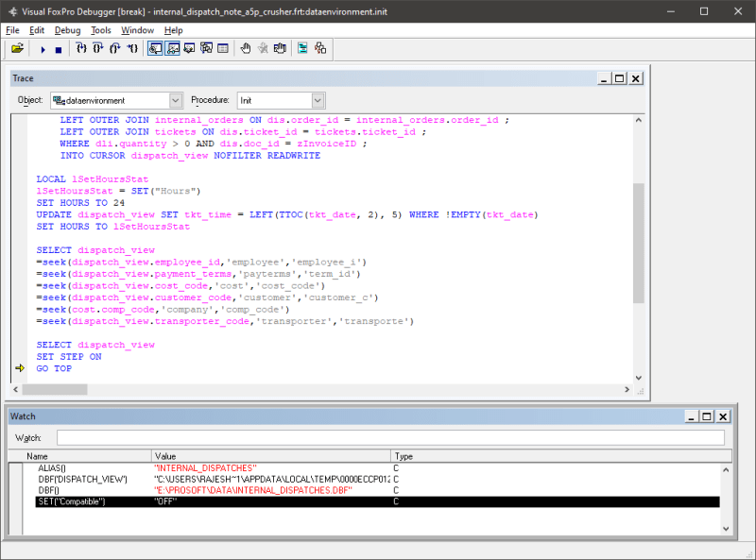
Task: Maximize the Trace window
Action: [620, 78]
